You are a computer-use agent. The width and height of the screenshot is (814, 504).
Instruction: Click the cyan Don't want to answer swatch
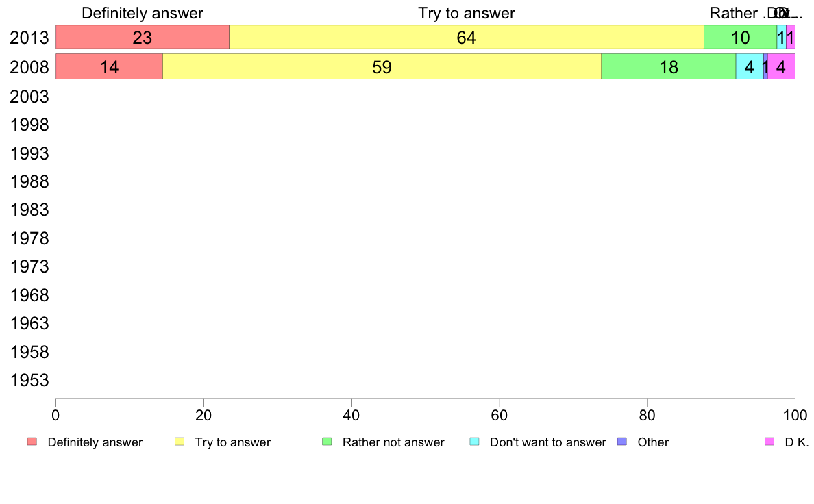474,442
